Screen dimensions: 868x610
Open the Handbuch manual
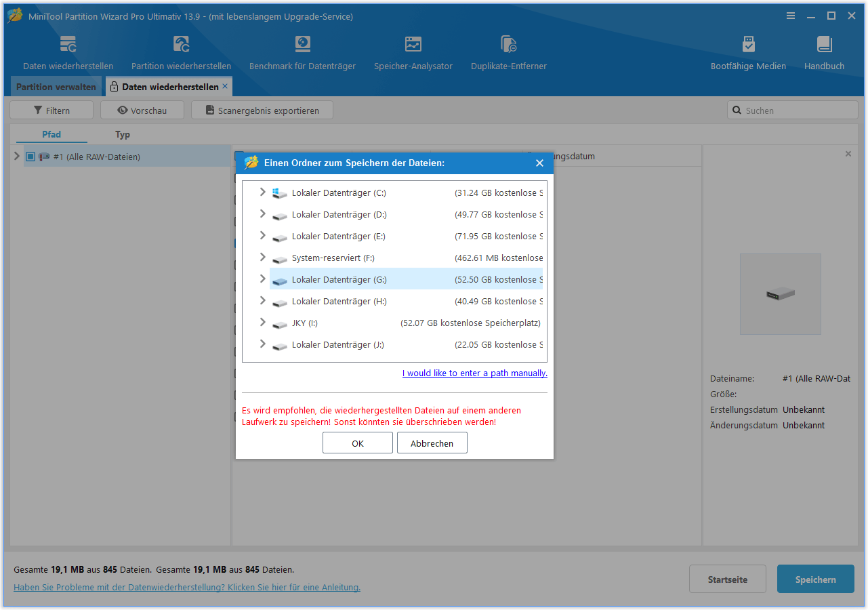pyautogui.click(x=824, y=53)
